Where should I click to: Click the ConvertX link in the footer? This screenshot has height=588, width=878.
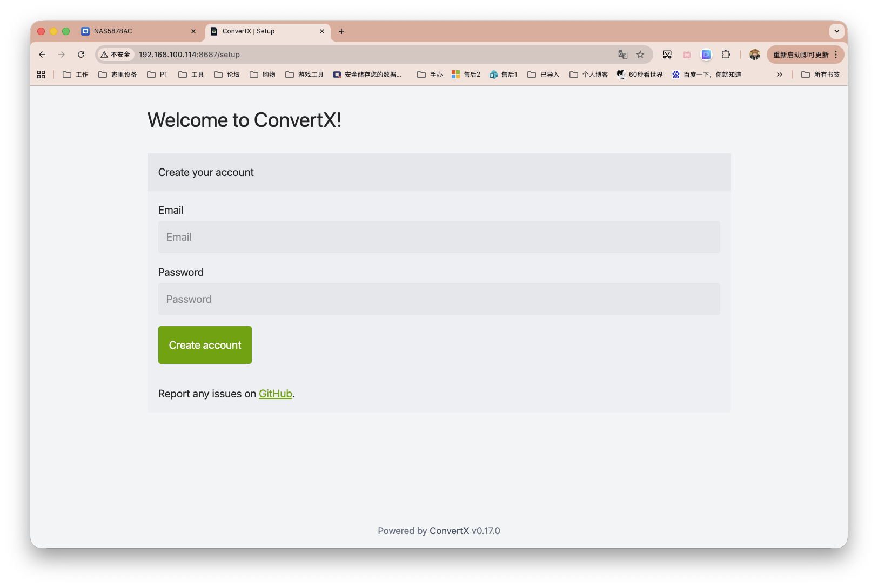[x=449, y=531]
